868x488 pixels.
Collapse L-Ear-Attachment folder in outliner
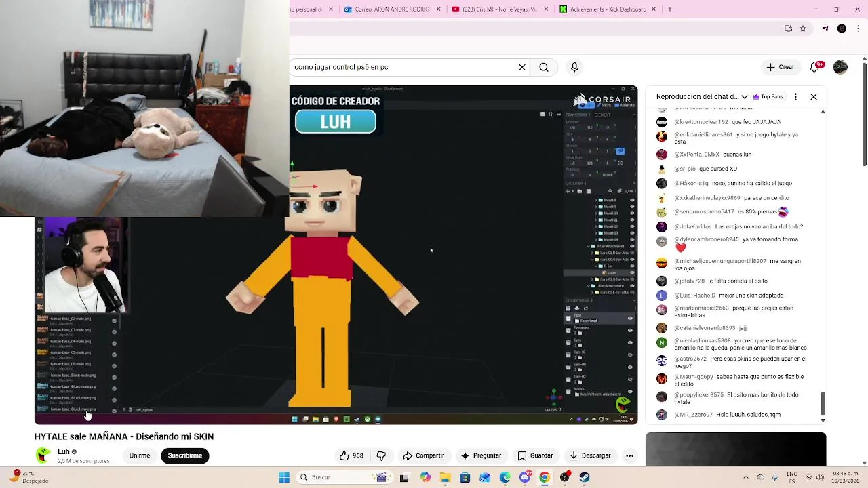point(589,285)
